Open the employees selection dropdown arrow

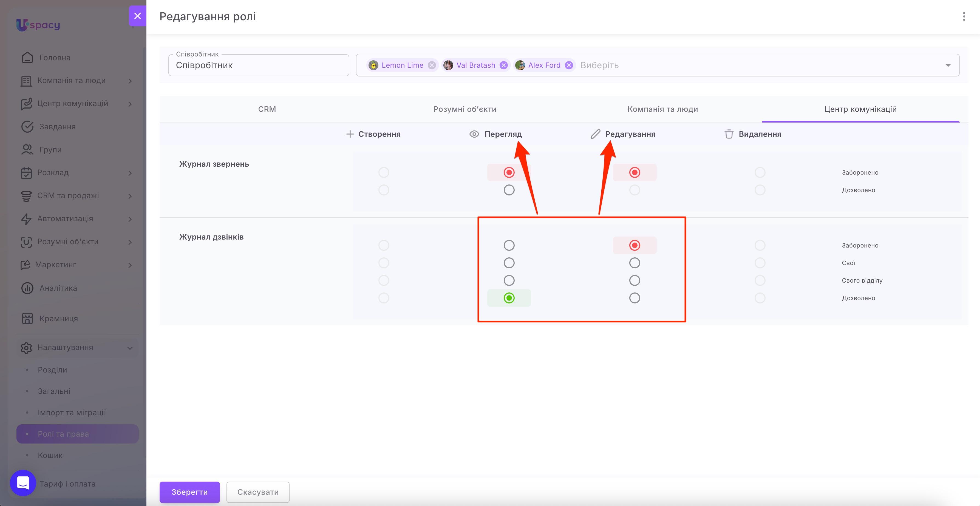click(x=948, y=66)
